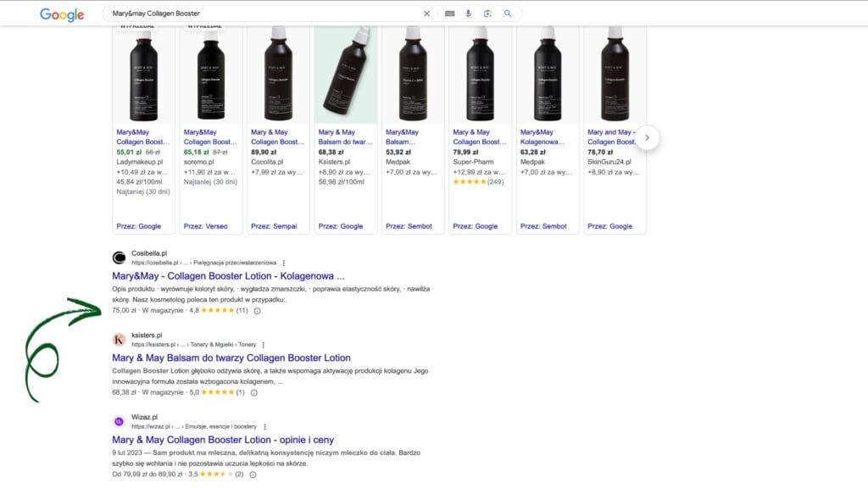Screen dimensions: 868x488
Task: Click the on-screen keyboard icon
Action: click(450, 14)
